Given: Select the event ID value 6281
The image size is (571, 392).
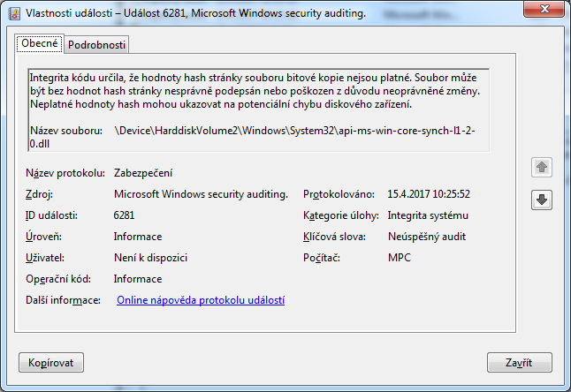Looking at the screenshot, I should 126,215.
